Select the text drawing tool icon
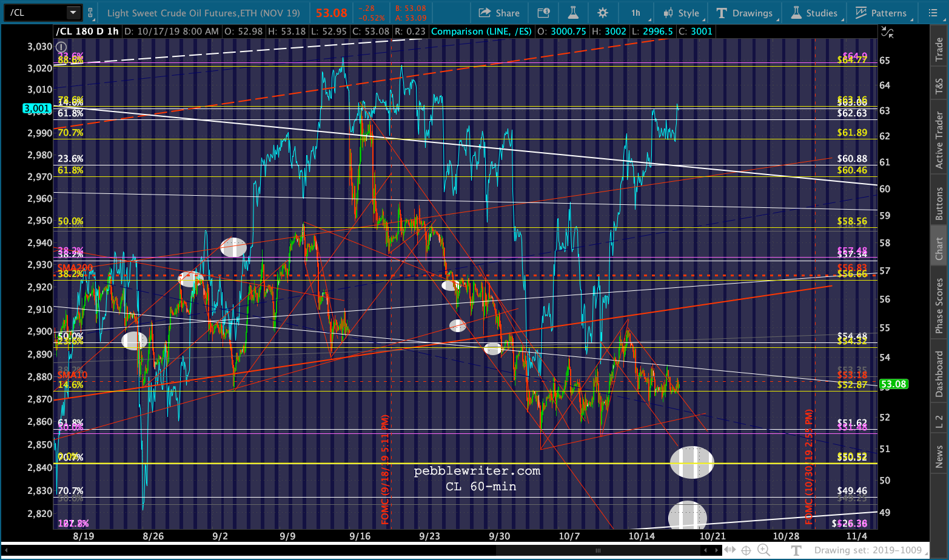 796,550
